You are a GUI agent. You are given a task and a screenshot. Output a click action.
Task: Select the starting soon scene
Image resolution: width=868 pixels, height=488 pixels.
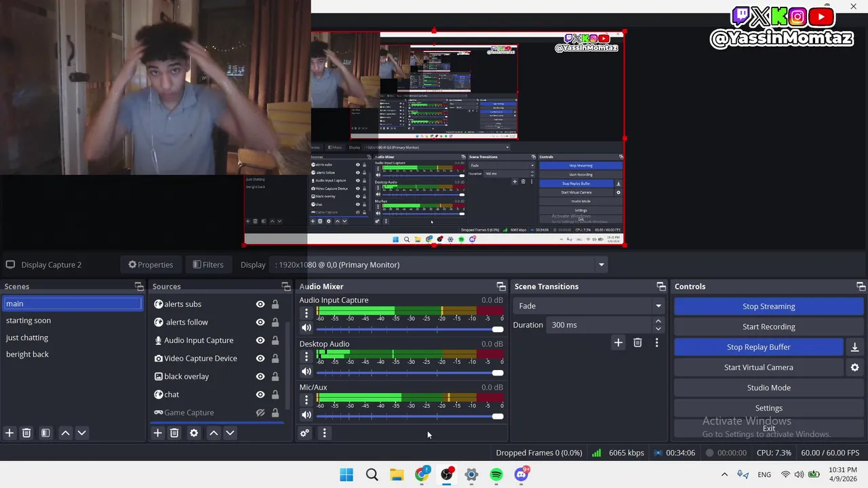[x=73, y=321]
